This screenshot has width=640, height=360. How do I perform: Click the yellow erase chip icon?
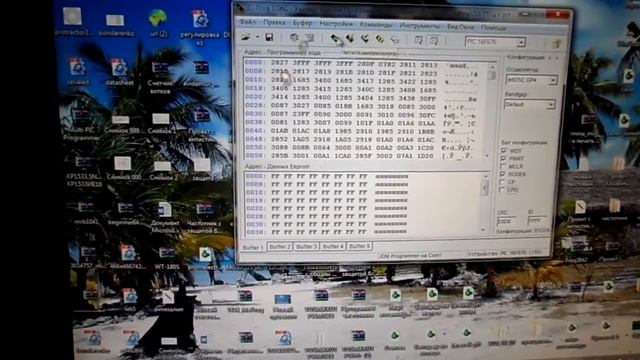point(380,40)
